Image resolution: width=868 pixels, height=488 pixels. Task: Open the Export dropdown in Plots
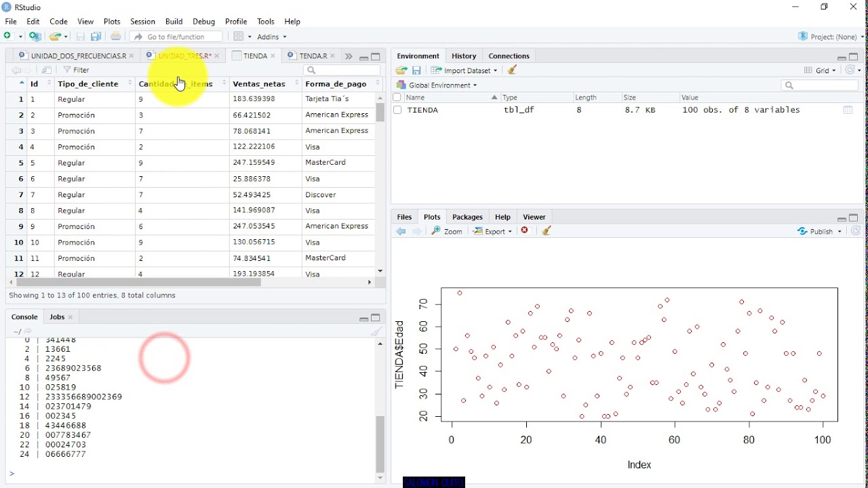[x=493, y=231]
